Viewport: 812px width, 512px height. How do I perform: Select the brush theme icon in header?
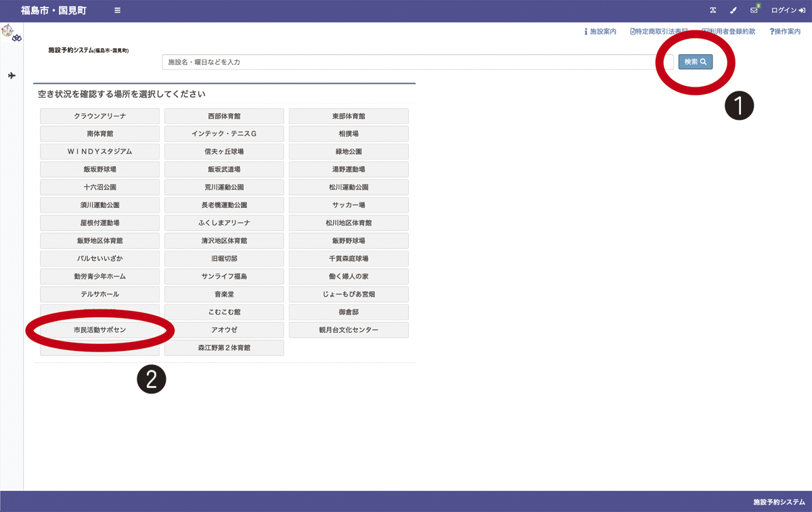(733, 10)
